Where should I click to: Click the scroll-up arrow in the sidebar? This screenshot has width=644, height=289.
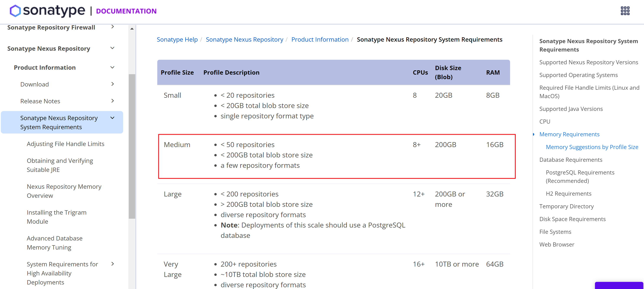pos(132,29)
